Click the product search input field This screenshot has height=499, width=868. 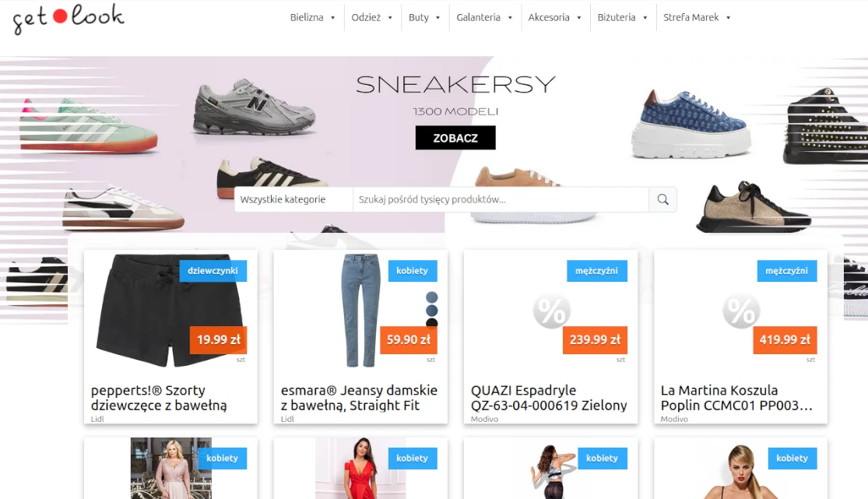pyautogui.click(x=501, y=199)
